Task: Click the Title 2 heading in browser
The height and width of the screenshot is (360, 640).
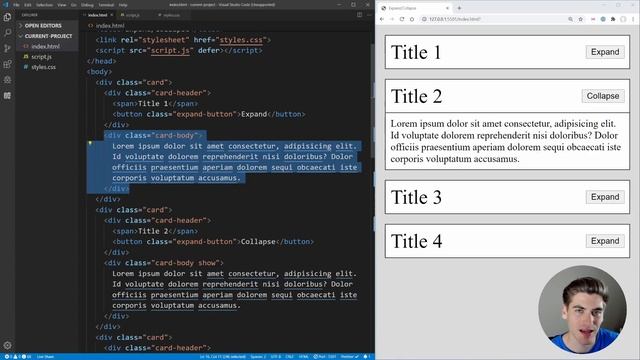Action: coord(416,97)
